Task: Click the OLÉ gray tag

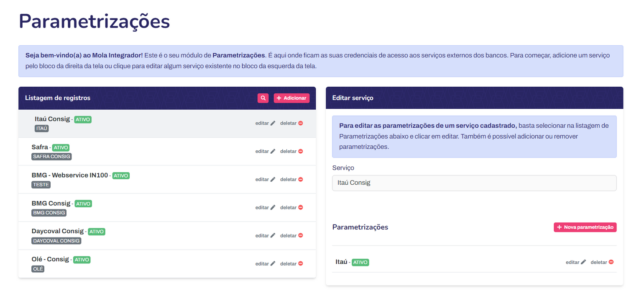Action: pyautogui.click(x=38, y=269)
